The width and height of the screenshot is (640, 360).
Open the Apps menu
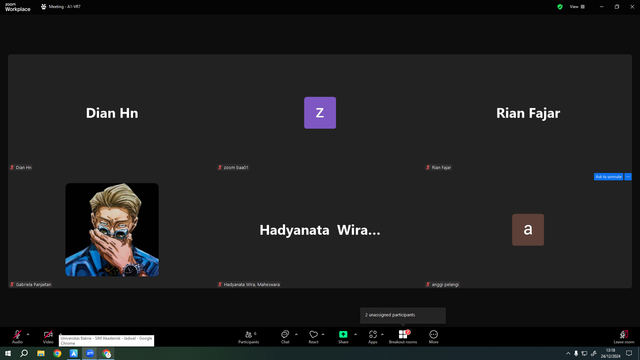point(373,337)
